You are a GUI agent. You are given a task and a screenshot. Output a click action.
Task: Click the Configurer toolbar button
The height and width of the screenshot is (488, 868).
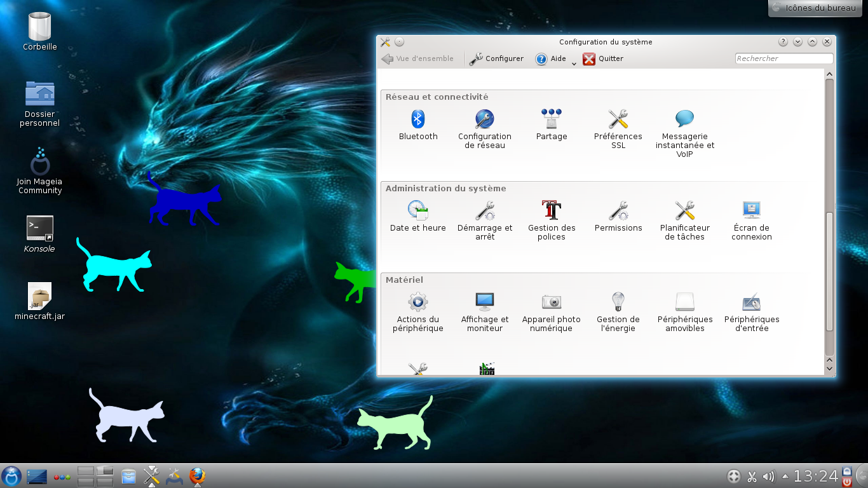(x=496, y=59)
